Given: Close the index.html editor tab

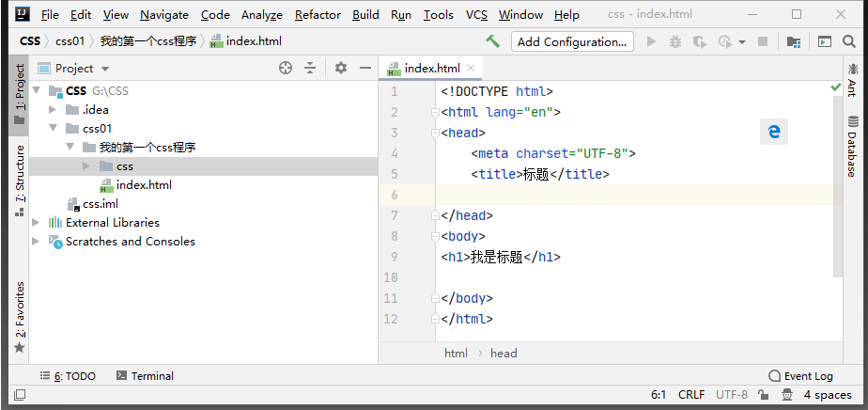Looking at the screenshot, I should click(x=471, y=68).
